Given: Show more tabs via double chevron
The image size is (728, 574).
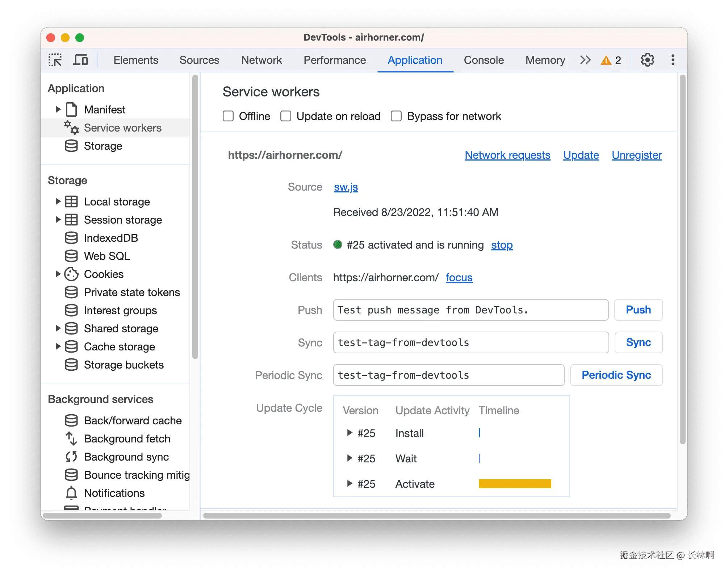Looking at the screenshot, I should (x=585, y=60).
